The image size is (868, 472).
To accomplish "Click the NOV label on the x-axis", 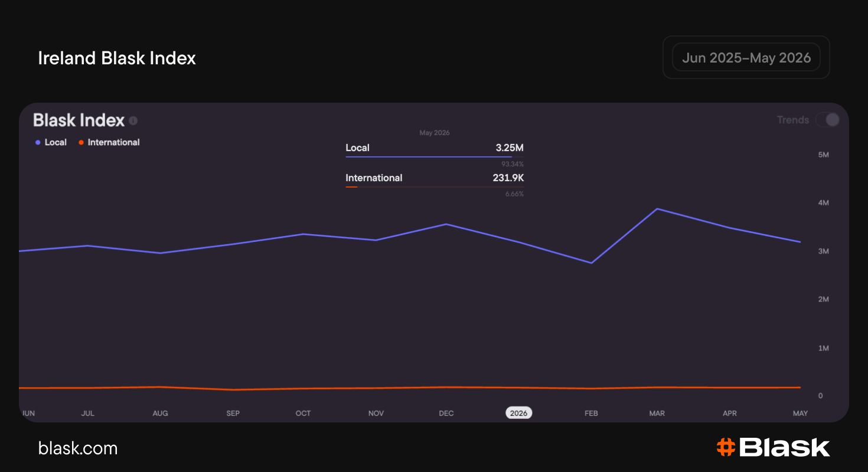I will [376, 413].
